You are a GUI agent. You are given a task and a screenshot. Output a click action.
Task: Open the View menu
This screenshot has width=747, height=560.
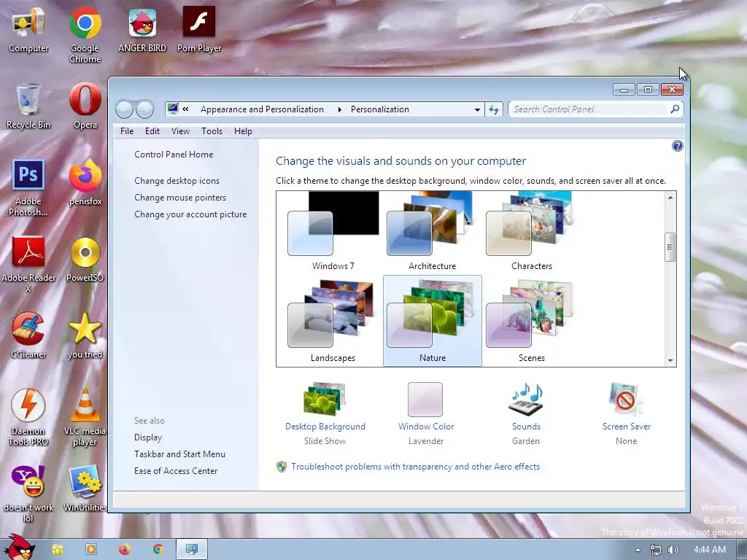(181, 131)
